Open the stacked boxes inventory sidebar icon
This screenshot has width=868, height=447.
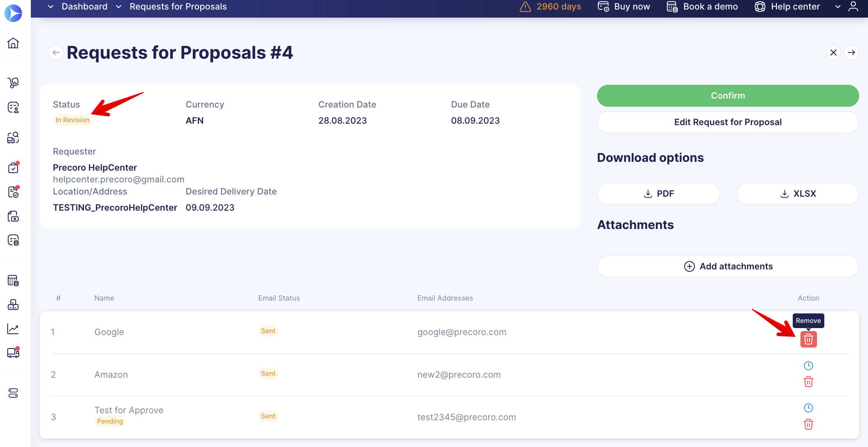[x=13, y=305]
